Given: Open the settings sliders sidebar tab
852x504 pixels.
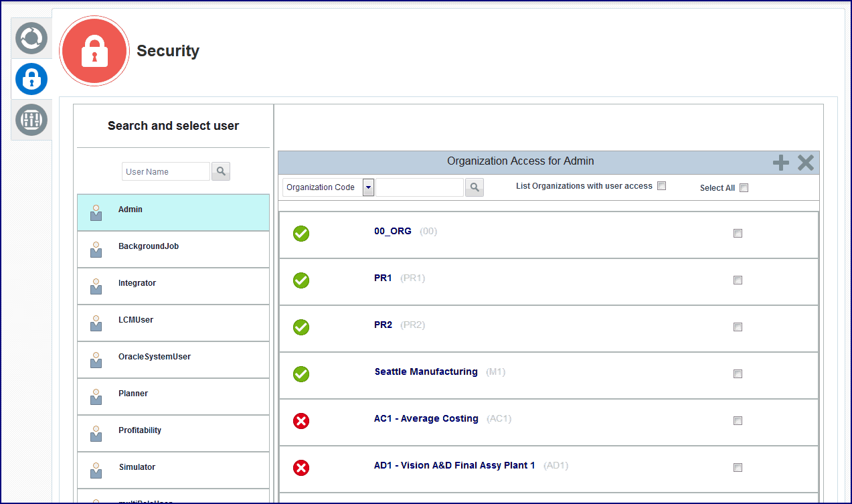Looking at the screenshot, I should (31, 120).
